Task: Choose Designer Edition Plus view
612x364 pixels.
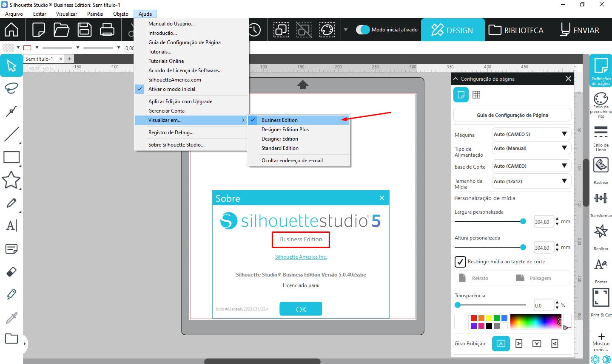Action: click(299, 130)
